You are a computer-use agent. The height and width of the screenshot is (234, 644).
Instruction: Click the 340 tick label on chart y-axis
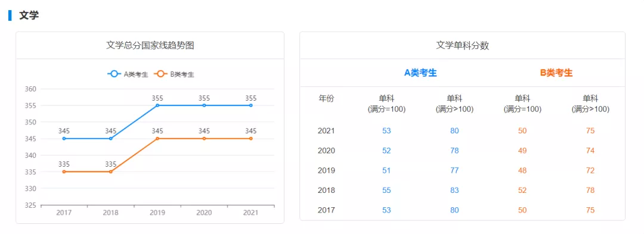click(31, 155)
